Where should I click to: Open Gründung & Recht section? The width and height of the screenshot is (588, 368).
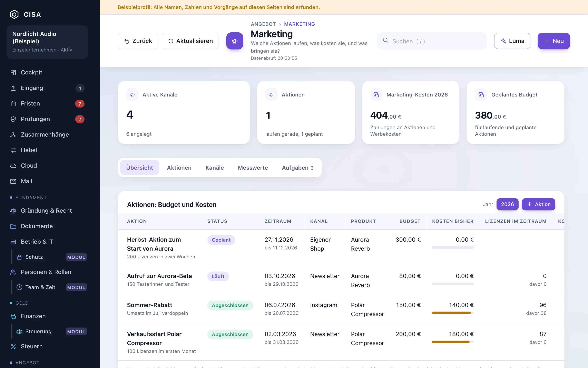(47, 211)
